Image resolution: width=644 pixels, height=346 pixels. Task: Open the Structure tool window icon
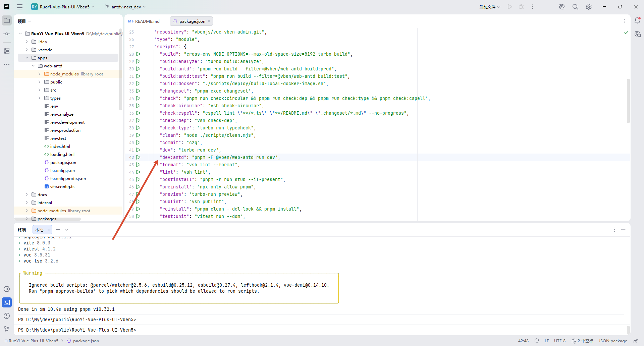(7, 51)
